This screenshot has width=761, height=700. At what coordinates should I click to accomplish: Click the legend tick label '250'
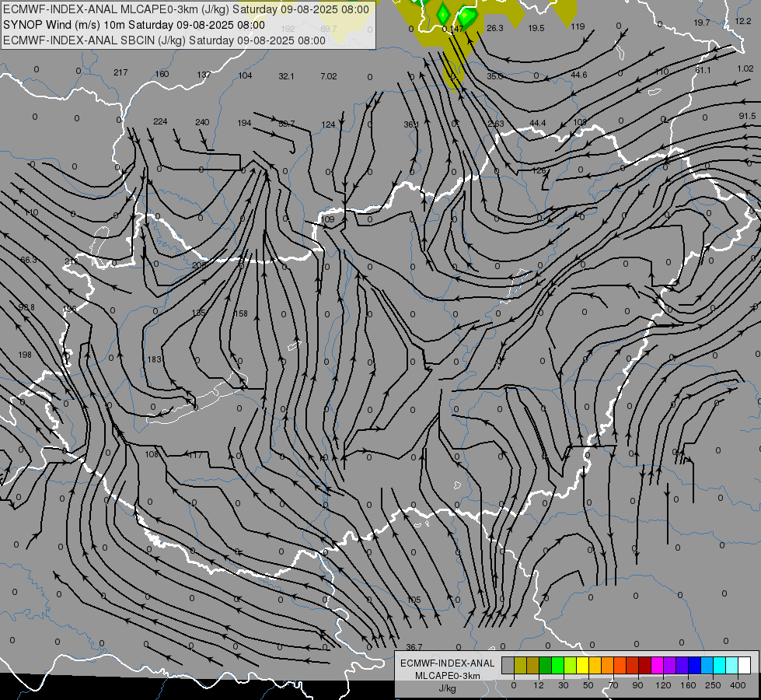[x=713, y=685]
